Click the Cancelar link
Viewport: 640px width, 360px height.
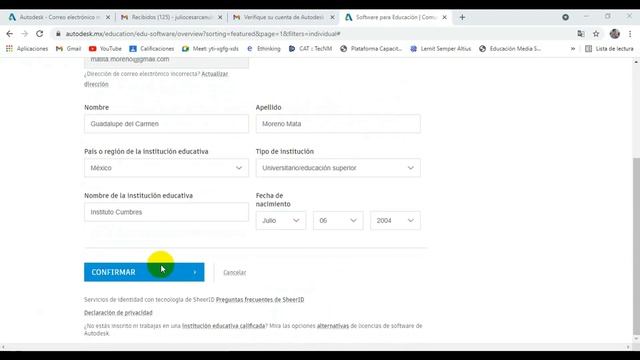tap(235, 272)
